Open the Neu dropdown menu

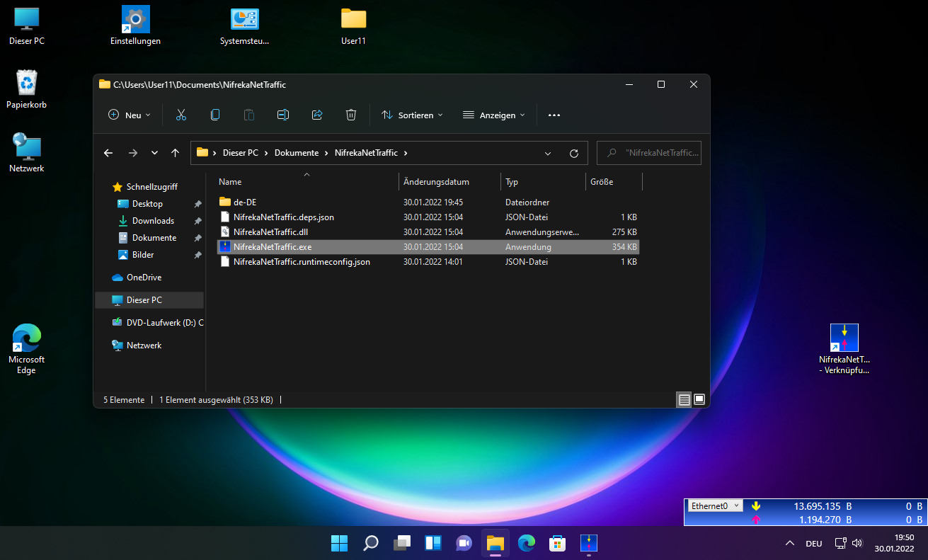click(x=130, y=115)
